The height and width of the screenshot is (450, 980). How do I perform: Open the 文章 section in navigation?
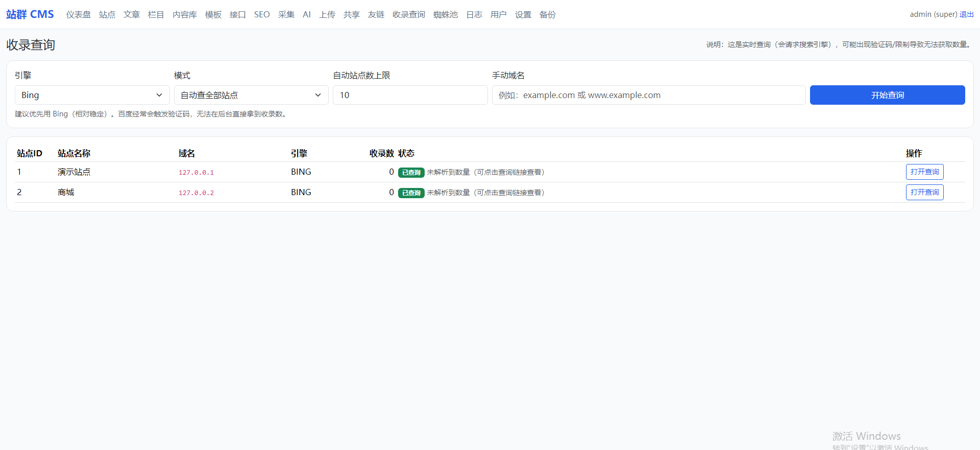click(132, 15)
